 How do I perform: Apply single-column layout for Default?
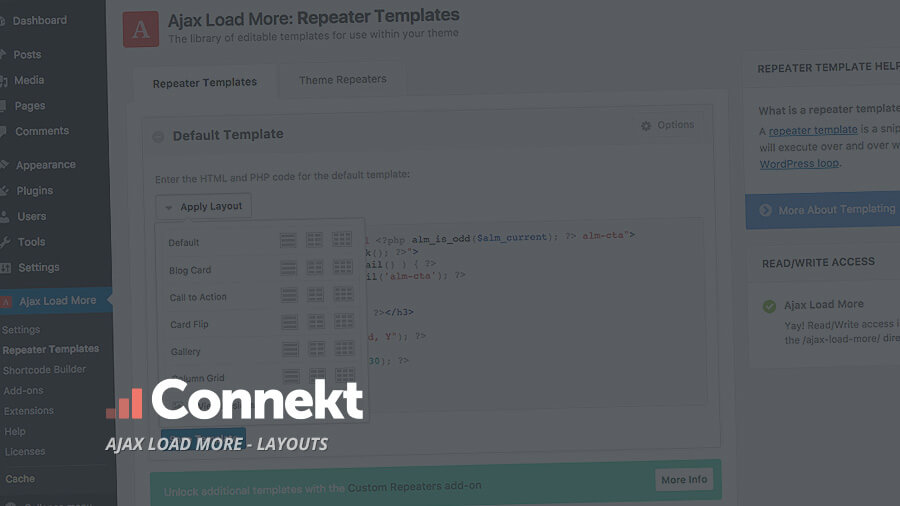point(288,240)
